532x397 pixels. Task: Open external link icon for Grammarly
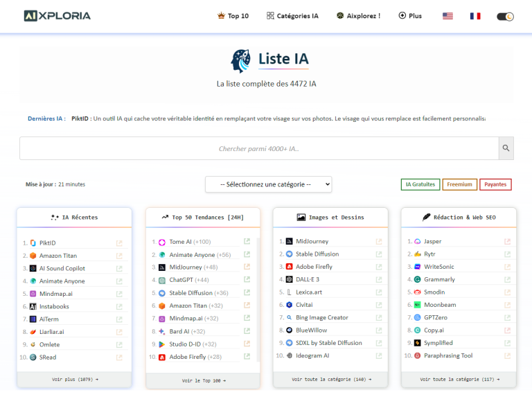click(507, 280)
